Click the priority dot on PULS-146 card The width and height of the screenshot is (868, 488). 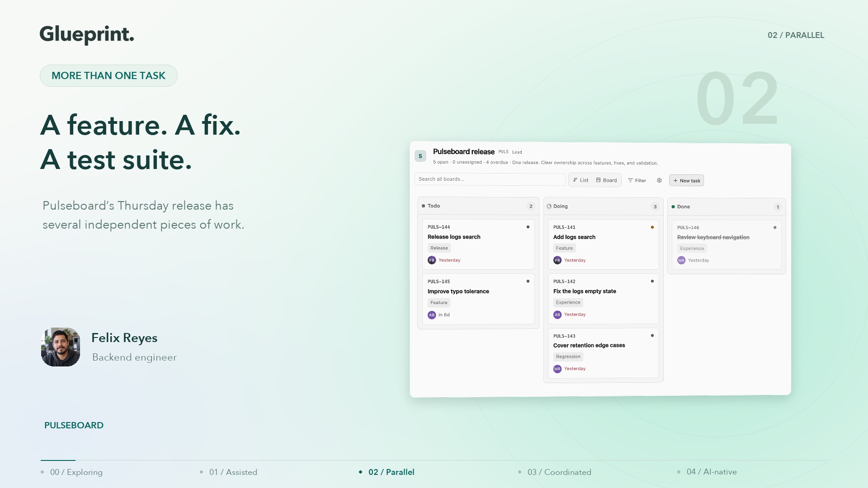point(775,227)
